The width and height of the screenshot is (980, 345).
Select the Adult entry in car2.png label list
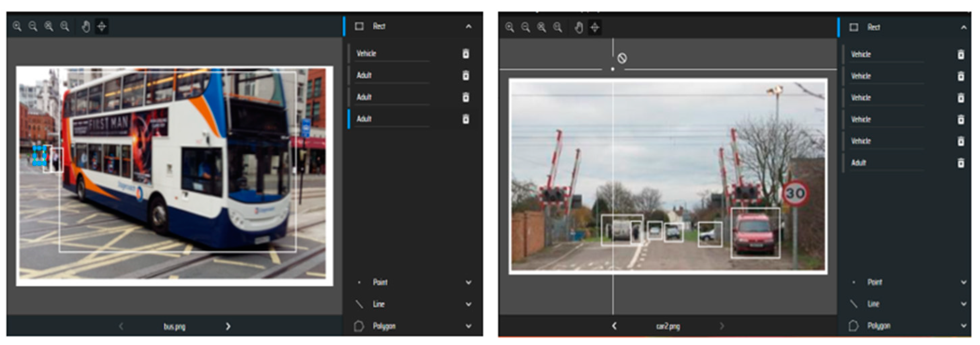click(858, 163)
